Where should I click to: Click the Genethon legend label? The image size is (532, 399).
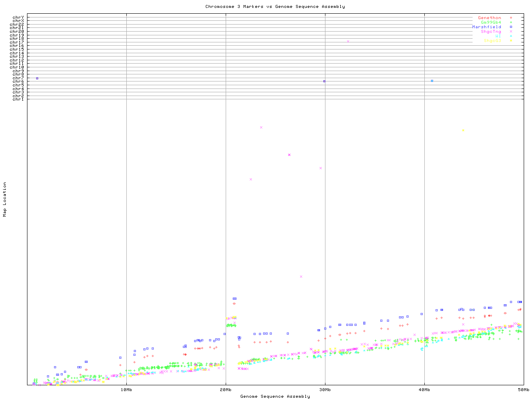coord(489,18)
